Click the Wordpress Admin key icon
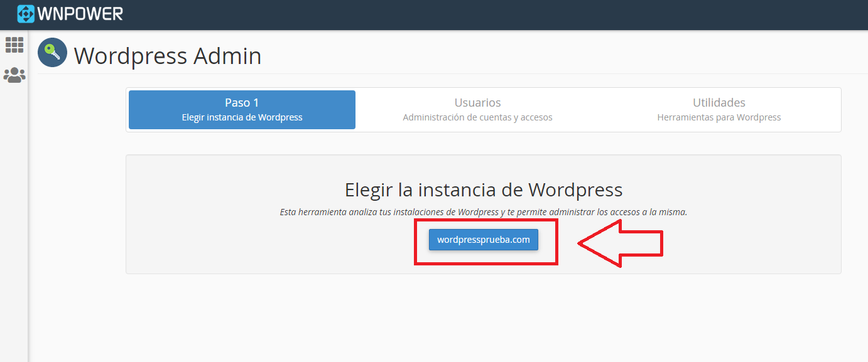This screenshot has height=362, width=868. 52,53
